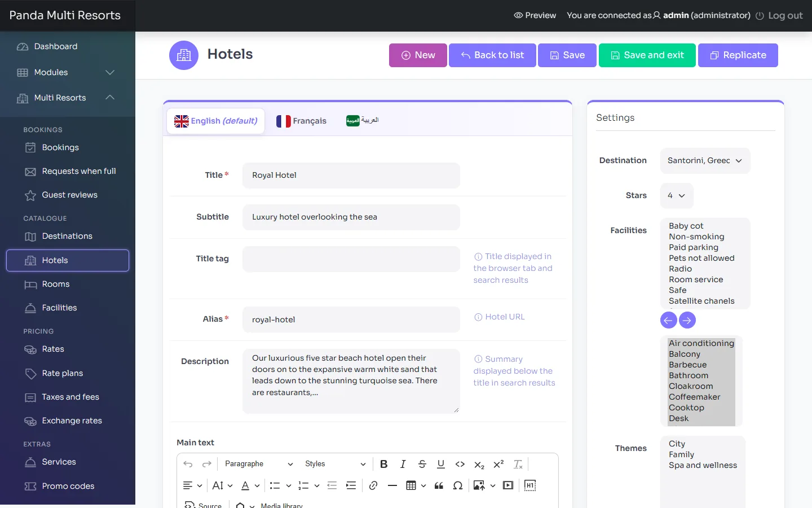
Task: Insert a numbered list
Action: [303, 485]
